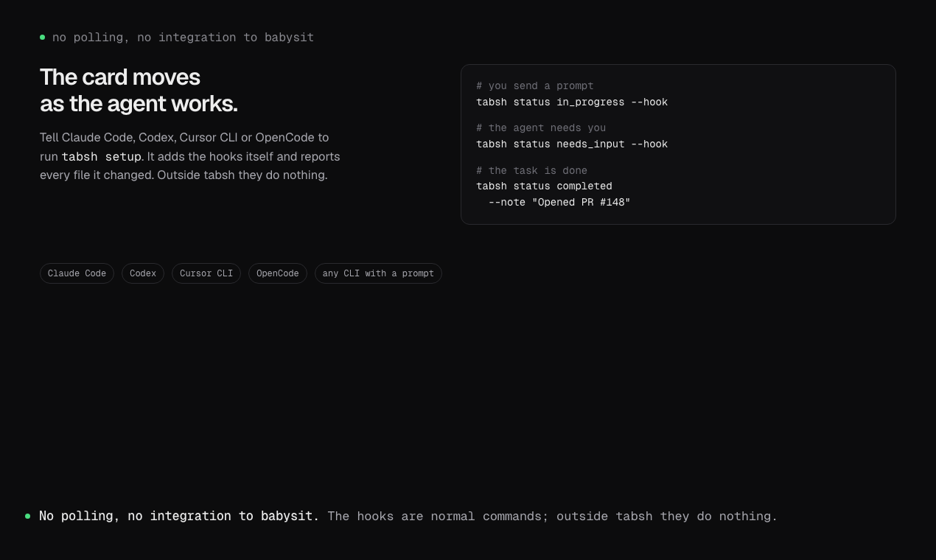Screen dimensions: 936x560
Task: Click the heading "The card moves as the agent works."
Action: pos(139,91)
